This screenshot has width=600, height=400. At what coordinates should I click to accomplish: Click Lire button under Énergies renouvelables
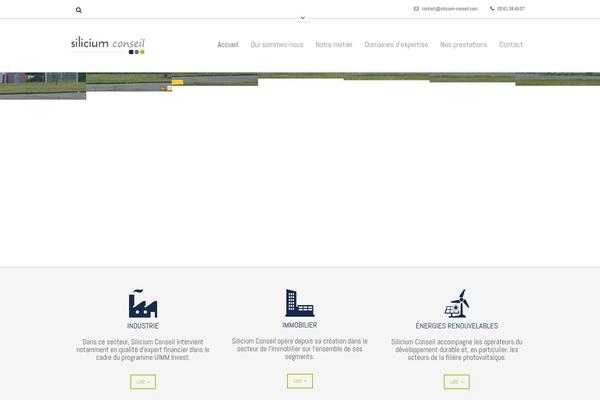point(457,382)
